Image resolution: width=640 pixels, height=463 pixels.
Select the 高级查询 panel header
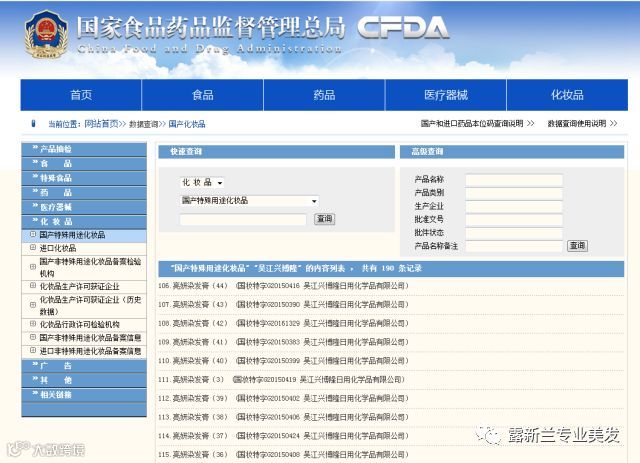pyautogui.click(x=512, y=151)
